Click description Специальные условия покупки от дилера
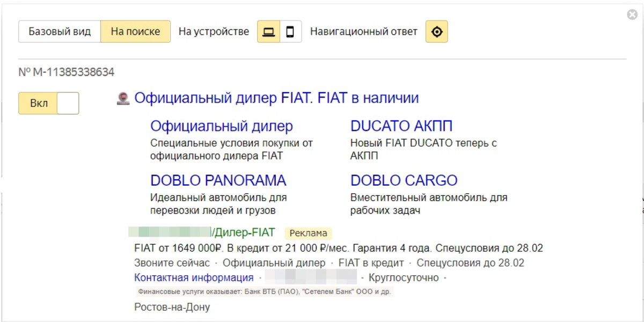 pos(231,150)
